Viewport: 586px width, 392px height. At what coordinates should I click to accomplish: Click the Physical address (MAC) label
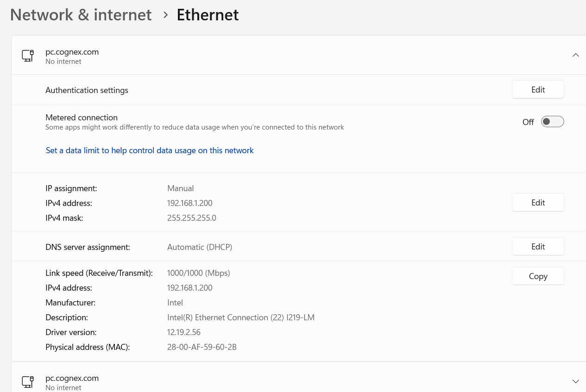pyautogui.click(x=88, y=347)
